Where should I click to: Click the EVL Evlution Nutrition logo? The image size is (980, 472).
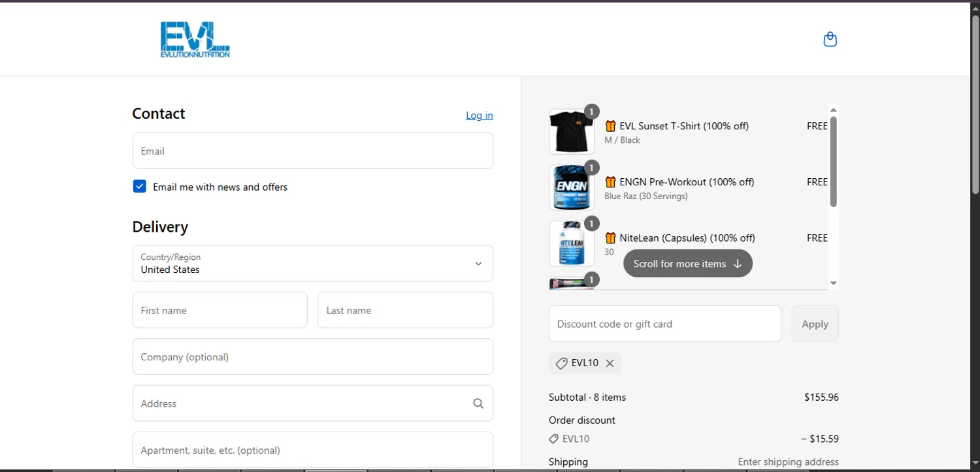195,40
